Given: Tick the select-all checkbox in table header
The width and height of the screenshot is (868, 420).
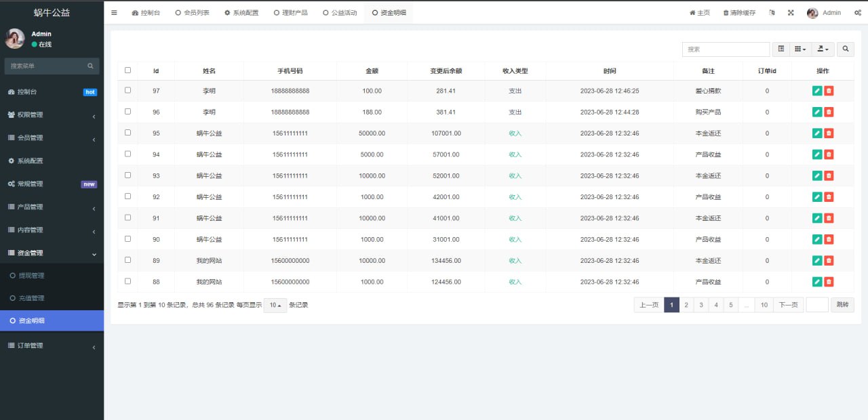Looking at the screenshot, I should pyautogui.click(x=127, y=70).
